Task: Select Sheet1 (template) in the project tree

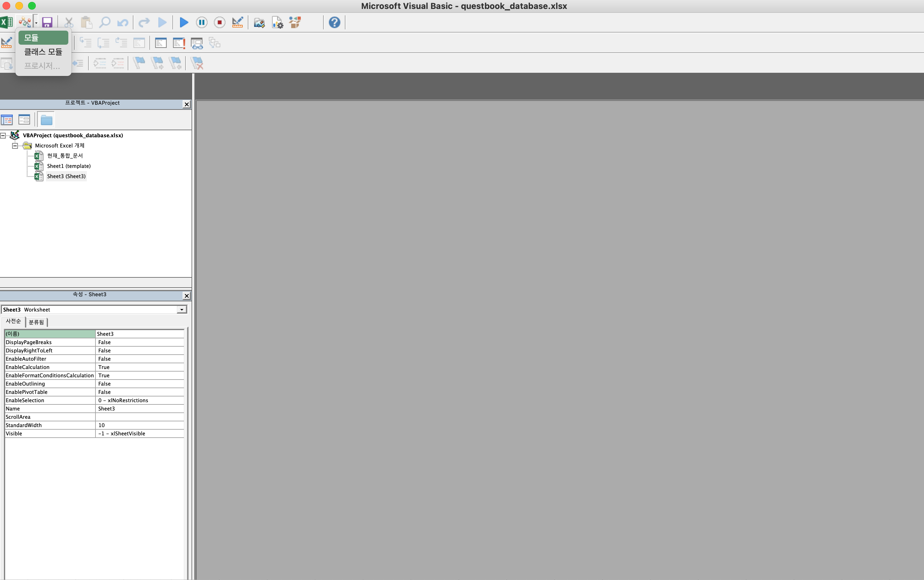Action: [x=69, y=166]
